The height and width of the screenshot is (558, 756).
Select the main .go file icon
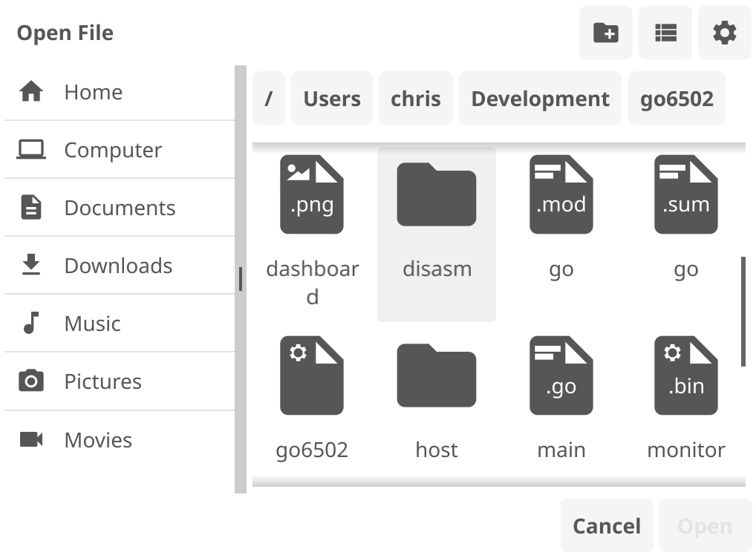point(561,375)
